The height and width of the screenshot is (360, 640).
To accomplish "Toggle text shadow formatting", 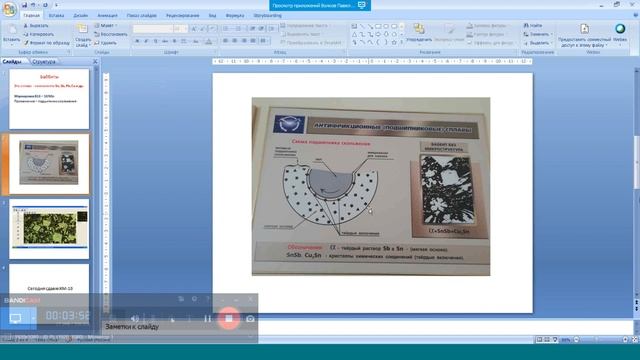I will [174, 41].
